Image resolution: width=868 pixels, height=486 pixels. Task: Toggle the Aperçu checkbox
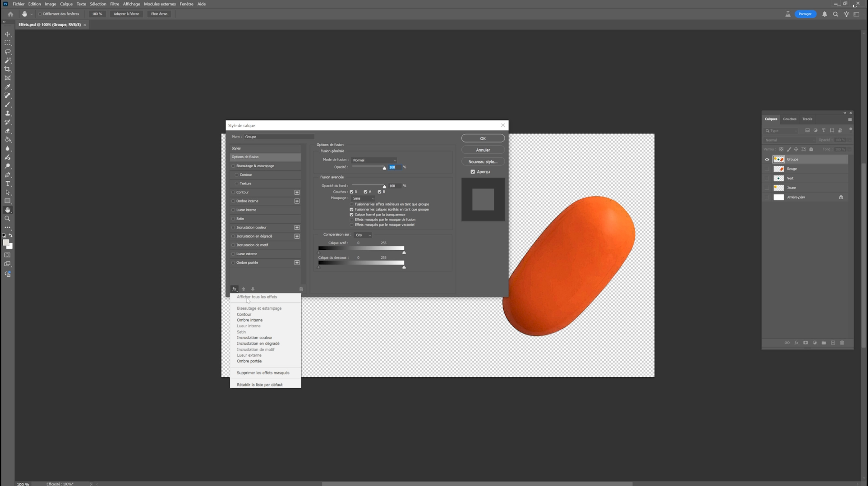pyautogui.click(x=473, y=172)
